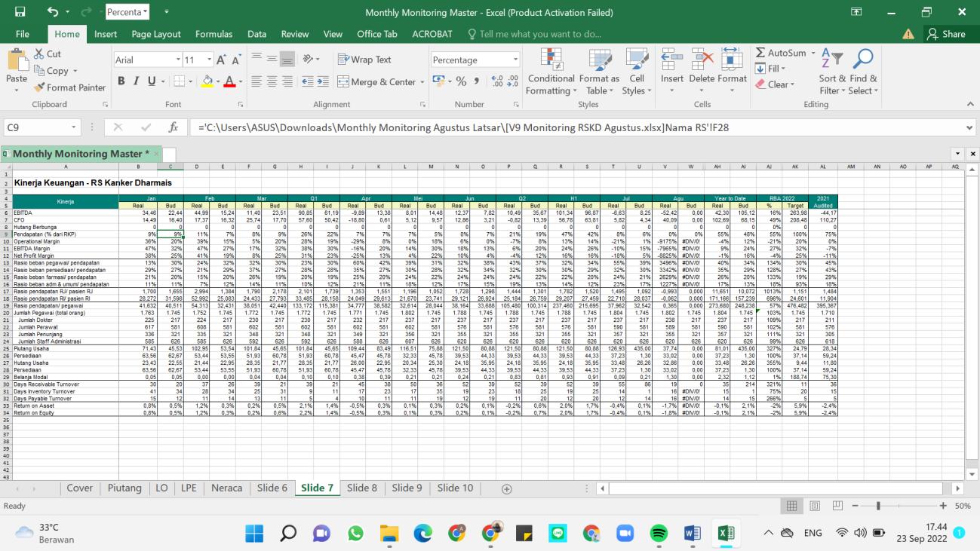Undo the last action
This screenshot has height=551, width=980.
point(53,12)
